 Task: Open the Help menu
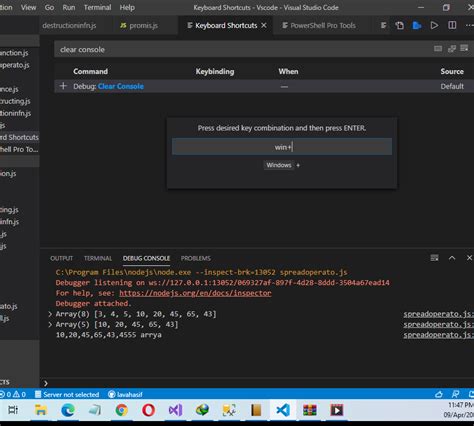127,7
